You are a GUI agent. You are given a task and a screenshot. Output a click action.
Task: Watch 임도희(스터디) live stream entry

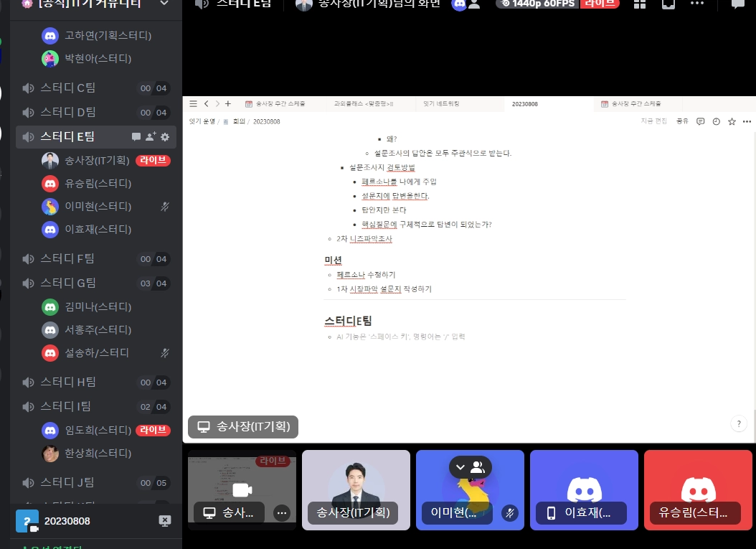106,430
